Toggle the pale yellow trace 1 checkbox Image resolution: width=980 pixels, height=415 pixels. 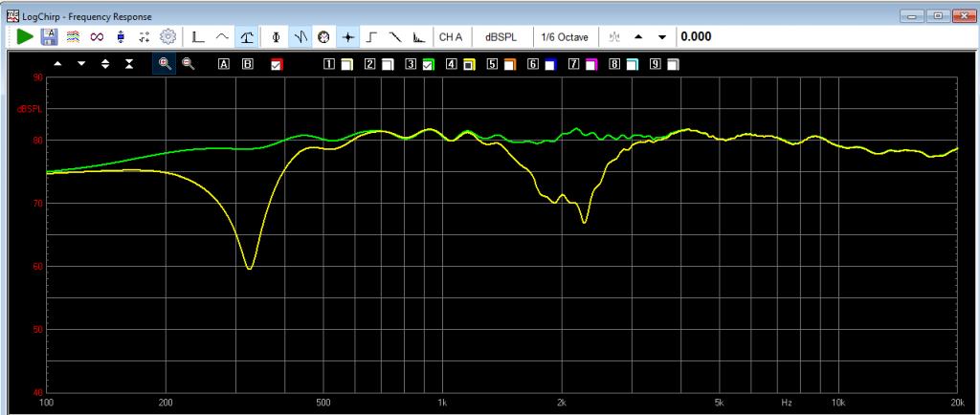(346, 64)
